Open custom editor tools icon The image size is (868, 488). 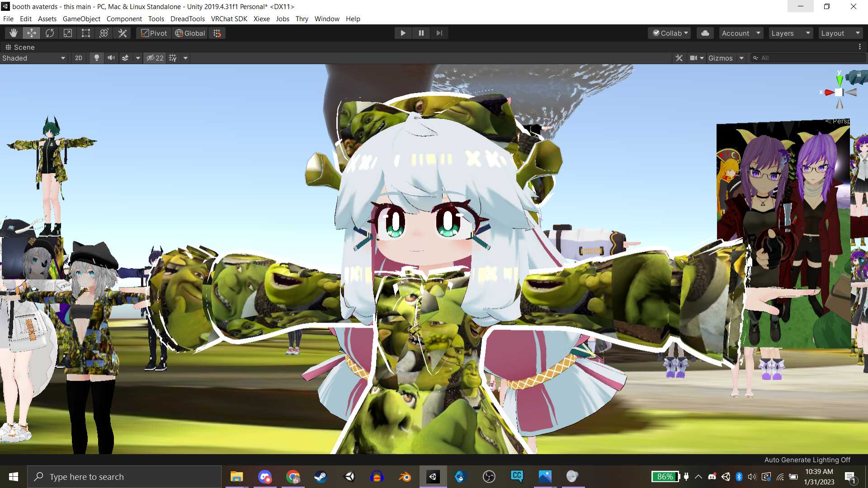click(x=123, y=33)
